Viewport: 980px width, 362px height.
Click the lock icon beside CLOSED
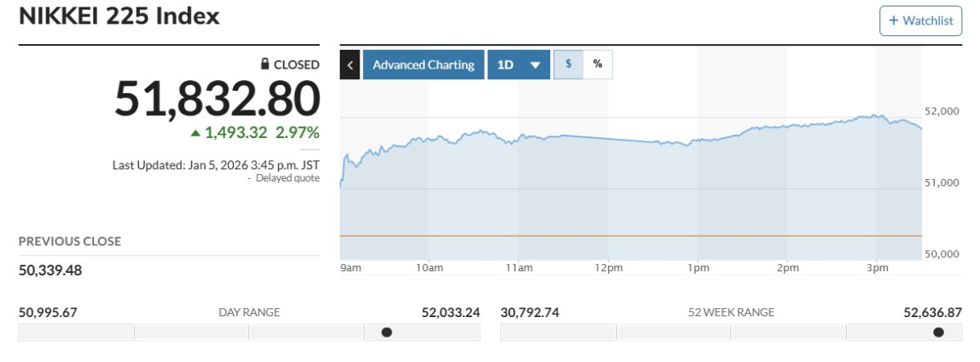tap(264, 65)
